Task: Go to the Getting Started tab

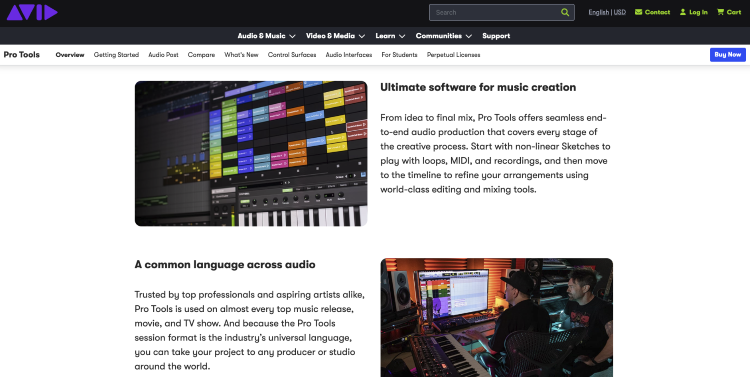Action: (116, 55)
